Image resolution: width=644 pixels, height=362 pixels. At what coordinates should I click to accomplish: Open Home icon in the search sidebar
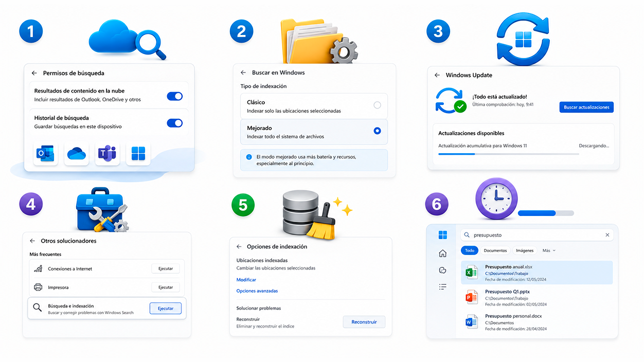[442, 254]
